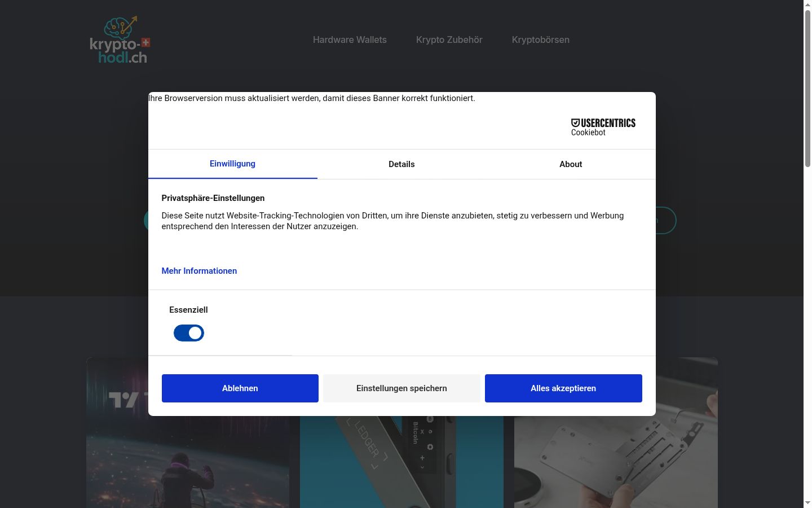Screen dimensions: 812x508
Task: Open the Ledger device thumbnail
Action: [401, 462]
